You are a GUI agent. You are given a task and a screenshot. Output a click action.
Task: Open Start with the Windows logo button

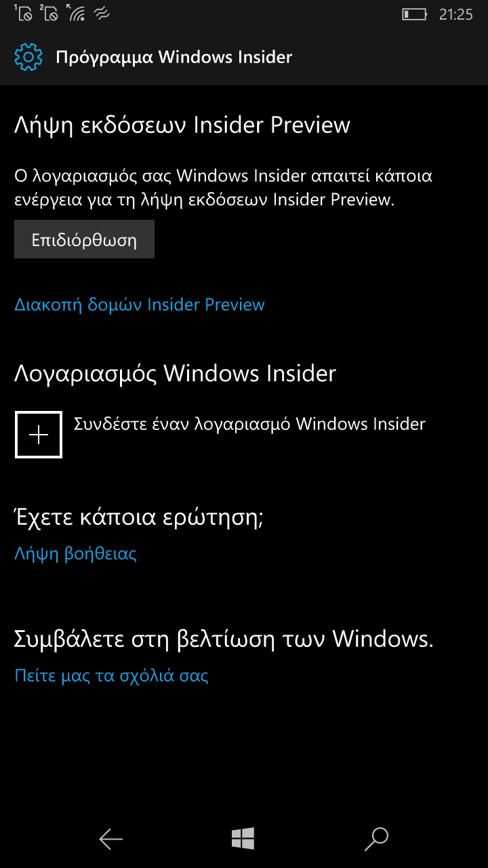tap(243, 839)
